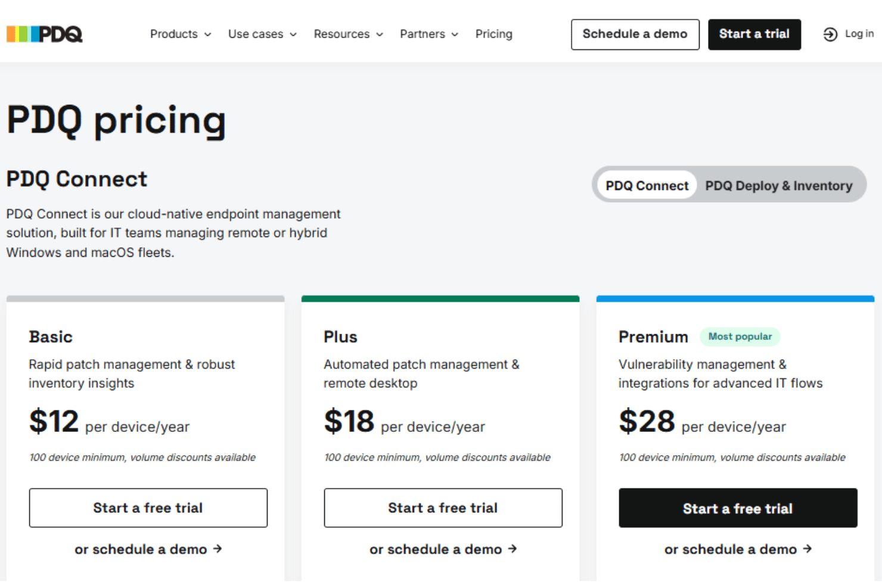Screen dimensions: 882x588
Task: Click the Premium plan title
Action: click(653, 337)
